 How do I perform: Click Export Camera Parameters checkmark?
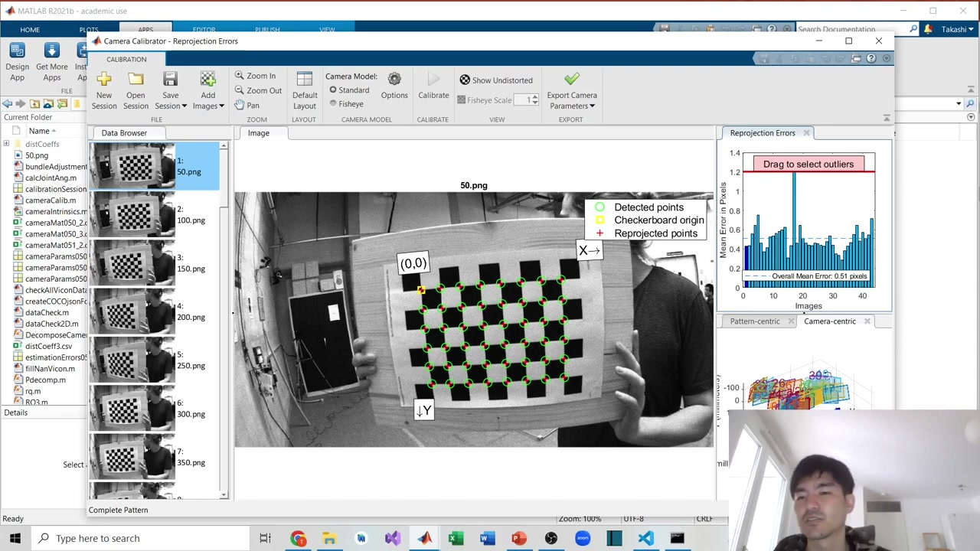572,79
